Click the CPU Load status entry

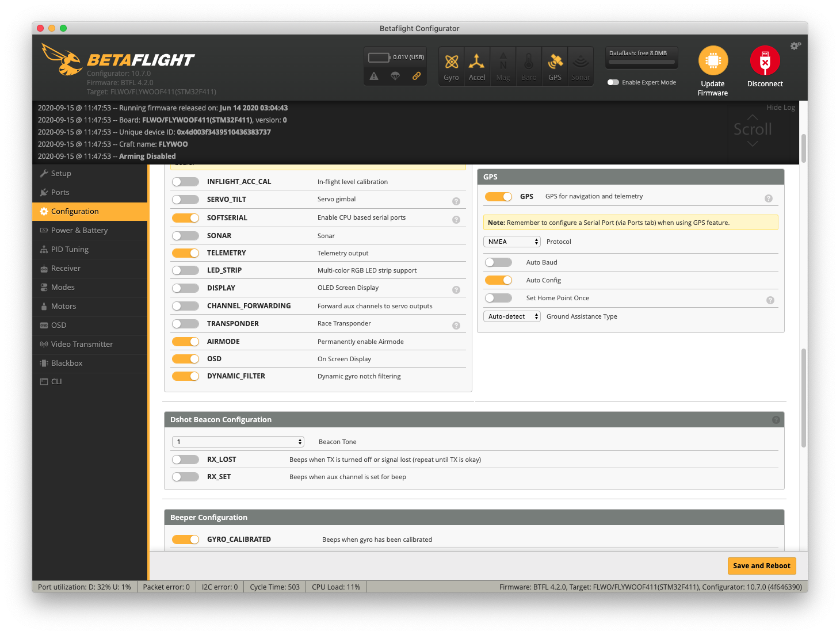336,587
